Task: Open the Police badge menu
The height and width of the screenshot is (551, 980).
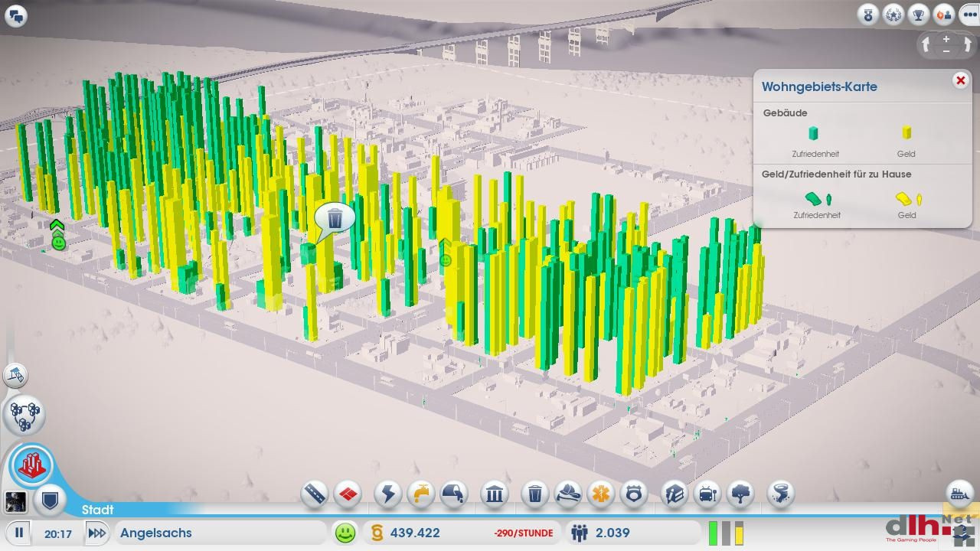Action: coord(634,494)
